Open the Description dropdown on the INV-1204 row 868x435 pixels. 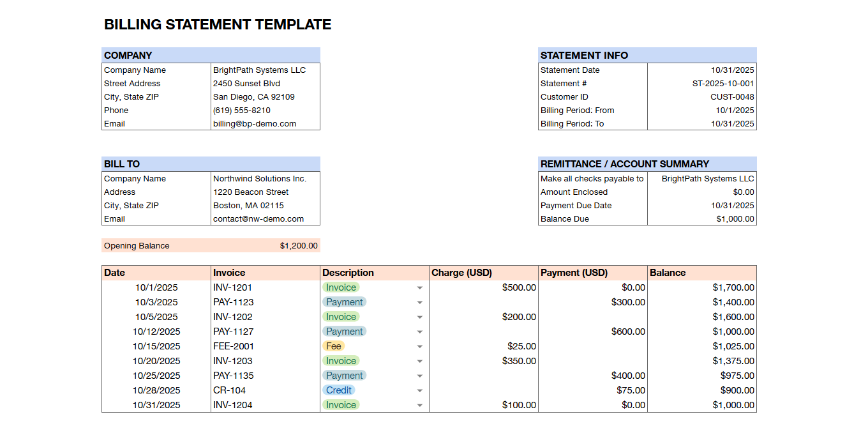419,405
